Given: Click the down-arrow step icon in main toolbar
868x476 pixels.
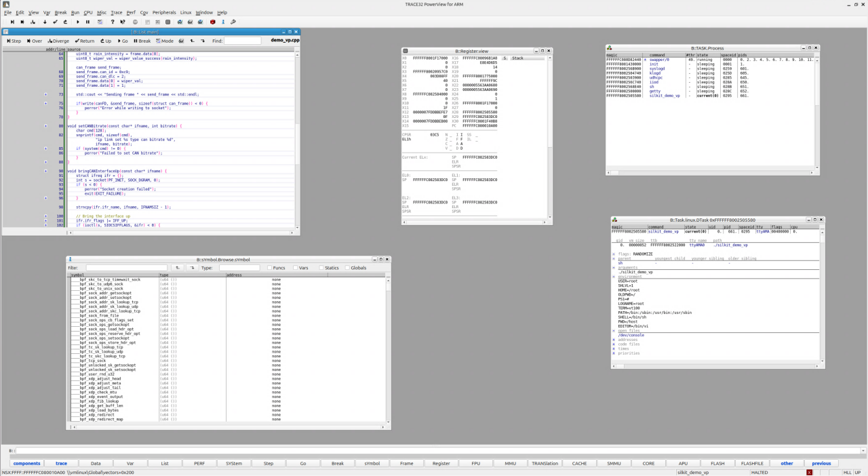Looking at the screenshot, I should point(45,22).
